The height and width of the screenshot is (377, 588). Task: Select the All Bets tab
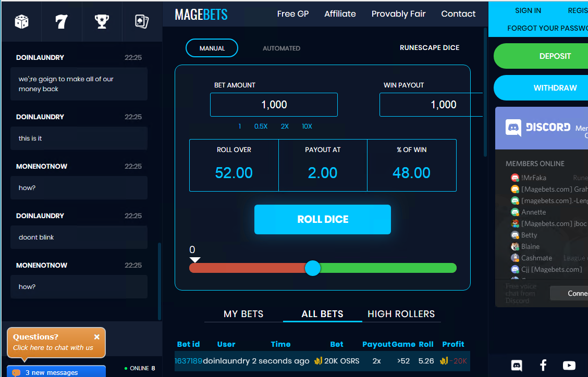click(x=323, y=313)
